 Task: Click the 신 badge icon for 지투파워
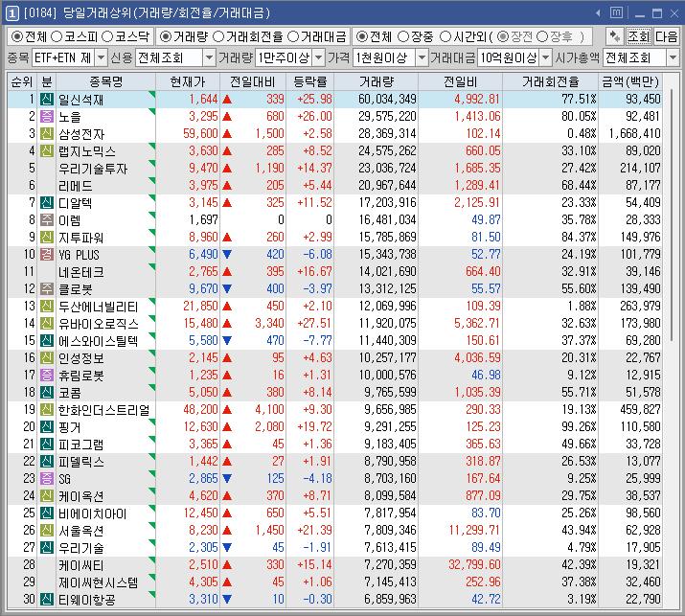click(x=47, y=238)
